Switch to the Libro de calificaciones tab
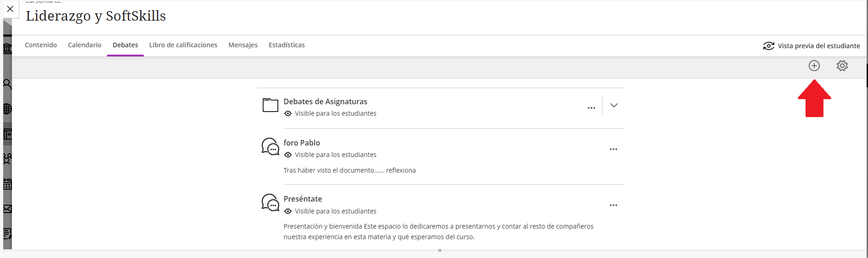868x258 pixels. pos(183,45)
